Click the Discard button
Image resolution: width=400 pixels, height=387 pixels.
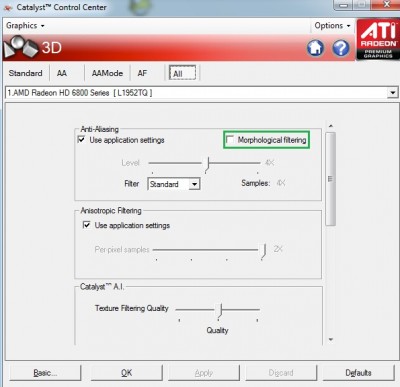[x=281, y=373]
